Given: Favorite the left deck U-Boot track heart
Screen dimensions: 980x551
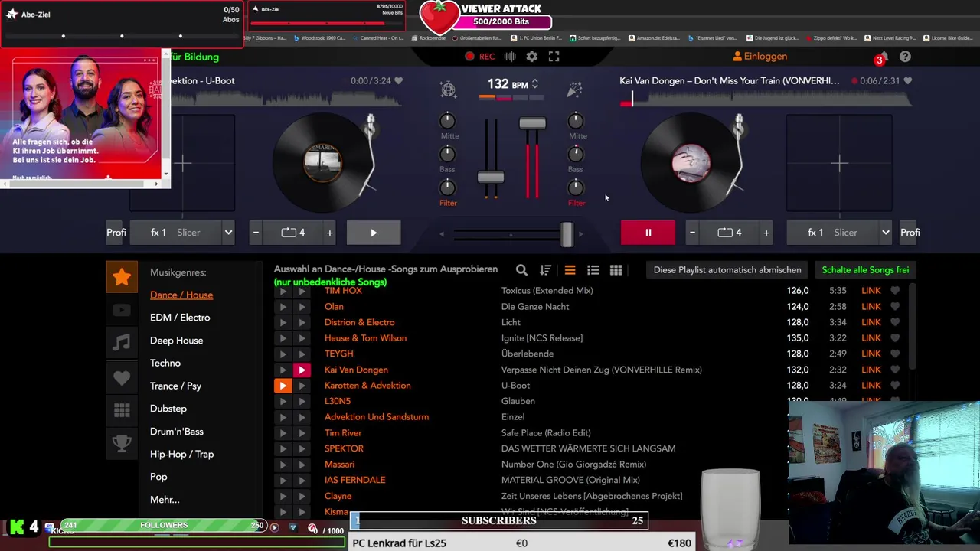Looking at the screenshot, I should [398, 81].
